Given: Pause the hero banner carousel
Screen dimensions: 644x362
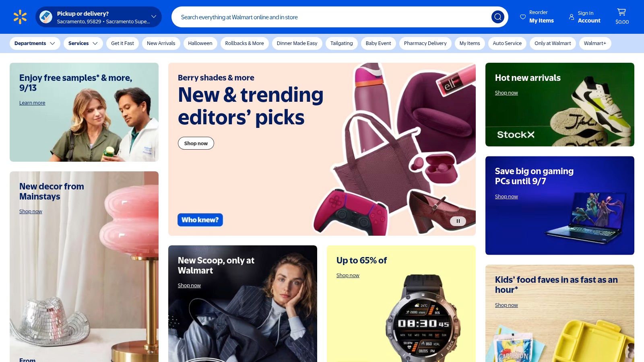Looking at the screenshot, I should pyautogui.click(x=458, y=221).
